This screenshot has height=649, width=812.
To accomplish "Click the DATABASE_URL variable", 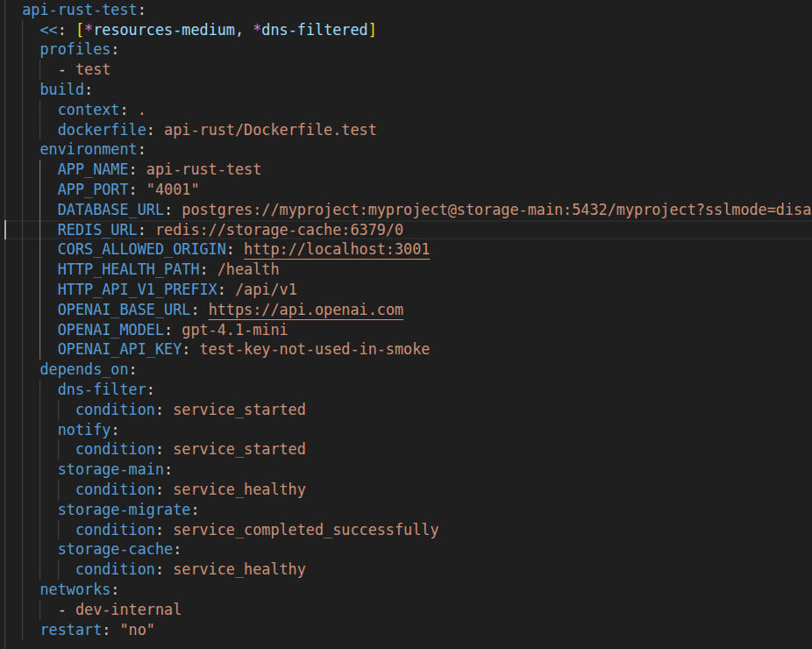I will (110, 210).
